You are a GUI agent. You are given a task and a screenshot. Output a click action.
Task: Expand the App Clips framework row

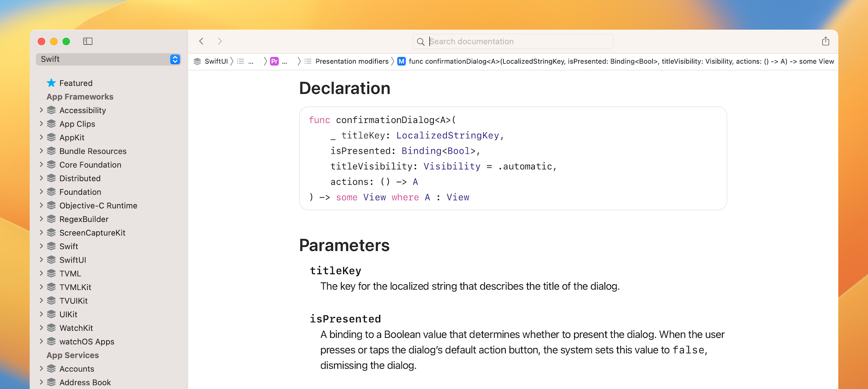(x=41, y=124)
